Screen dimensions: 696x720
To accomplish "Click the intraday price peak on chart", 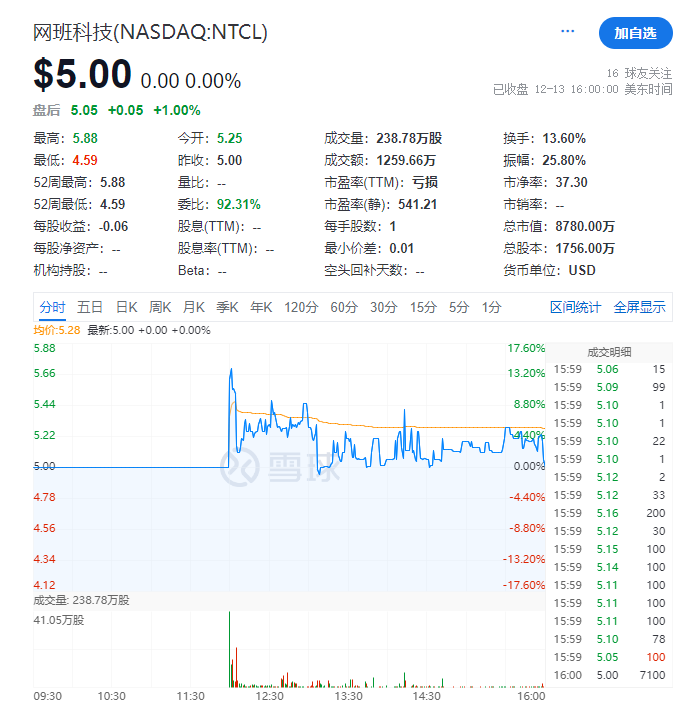I will pyautogui.click(x=231, y=369).
